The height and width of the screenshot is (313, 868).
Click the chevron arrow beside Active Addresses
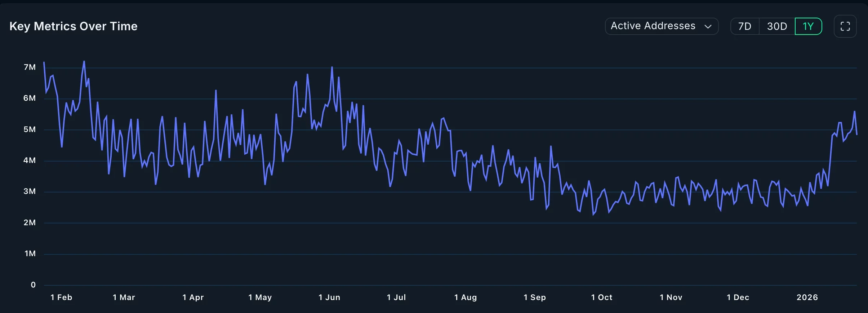(708, 27)
